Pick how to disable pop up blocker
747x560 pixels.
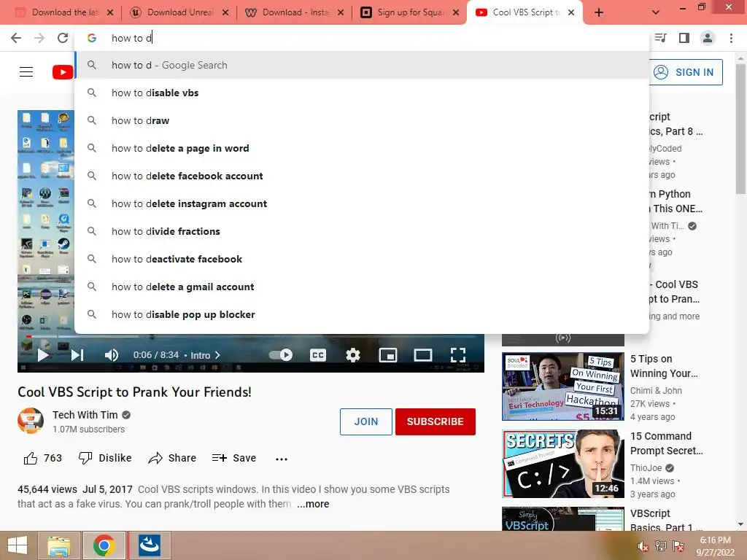click(362, 314)
